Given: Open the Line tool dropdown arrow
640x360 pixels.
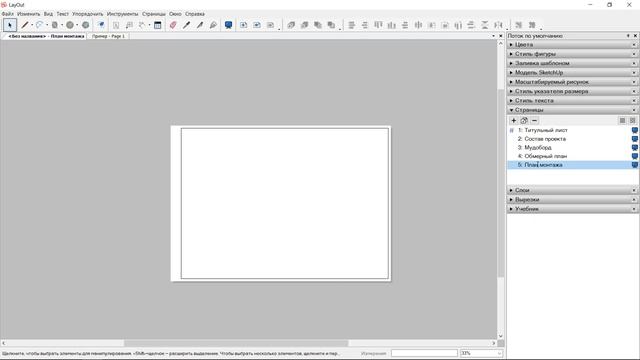Looking at the screenshot, I should tap(32, 25).
